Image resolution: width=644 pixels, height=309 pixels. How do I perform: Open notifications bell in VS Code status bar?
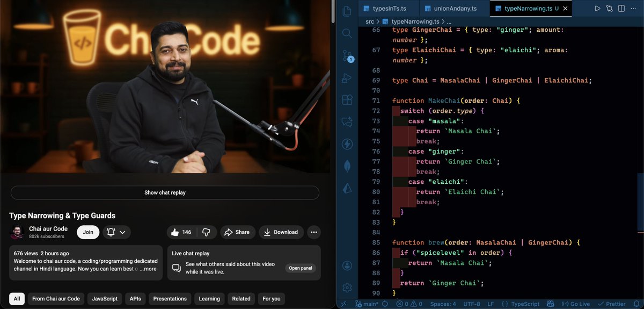click(x=635, y=304)
